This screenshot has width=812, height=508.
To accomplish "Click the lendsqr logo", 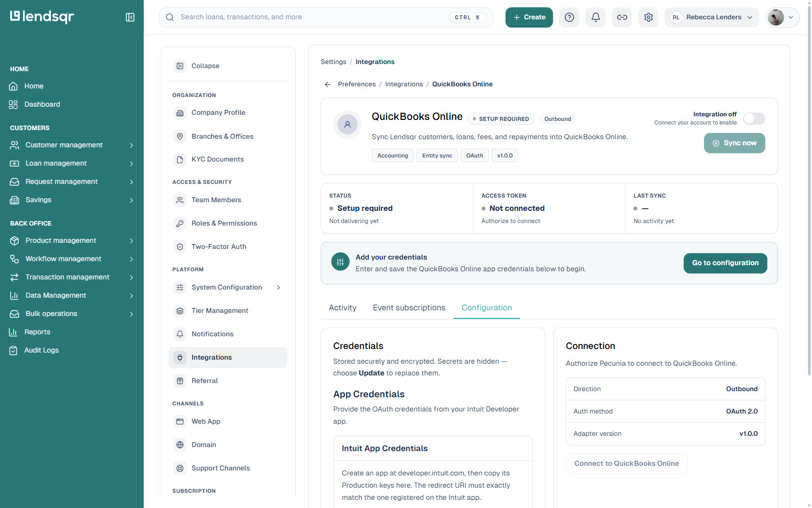I will (42, 17).
